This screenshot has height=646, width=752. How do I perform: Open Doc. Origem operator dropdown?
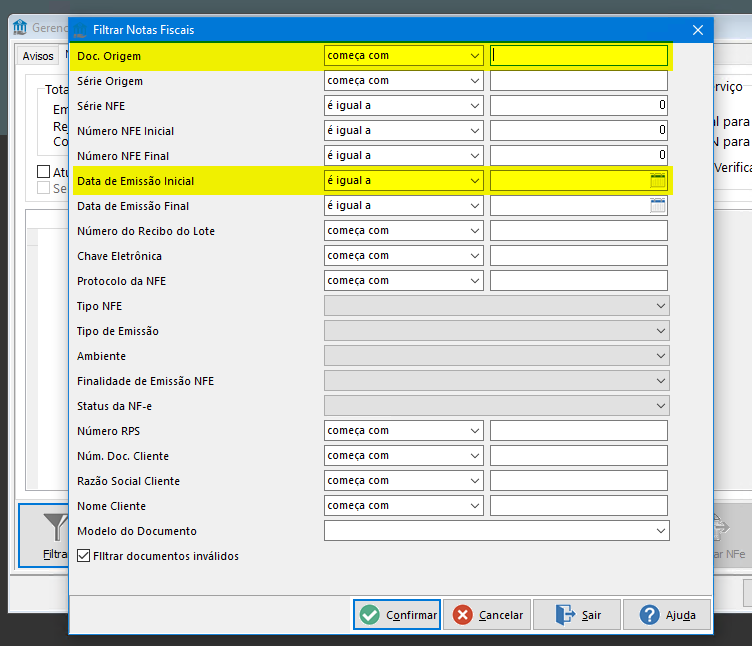coord(403,56)
